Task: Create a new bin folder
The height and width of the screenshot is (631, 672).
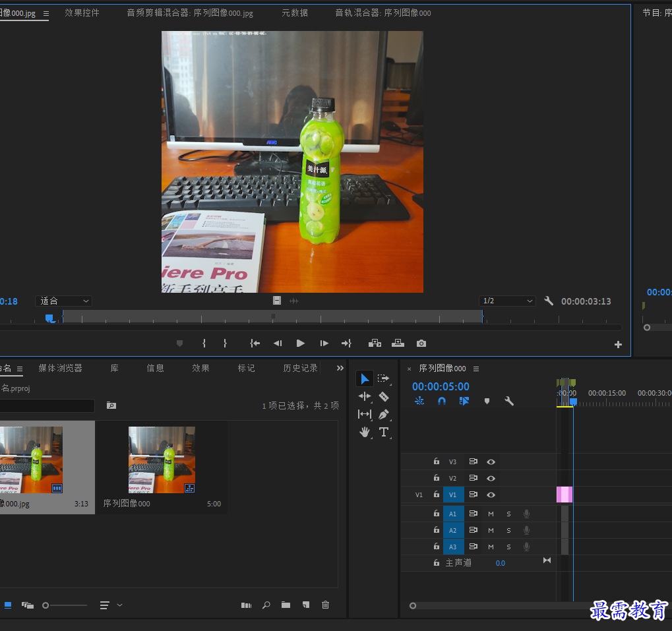Action: [286, 605]
